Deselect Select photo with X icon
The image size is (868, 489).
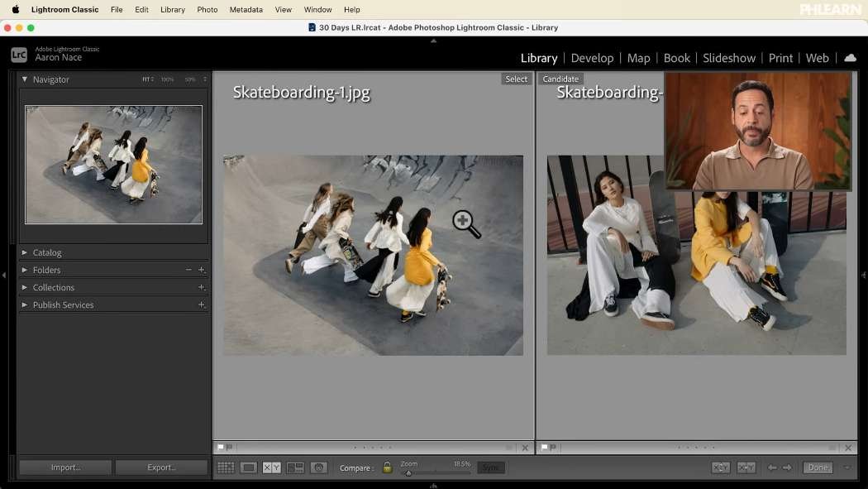525,448
